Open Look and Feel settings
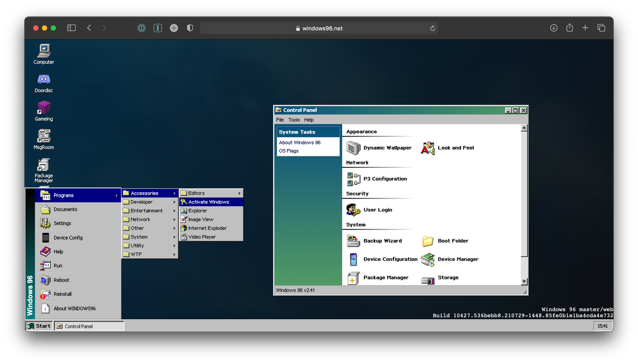The image size is (638, 364). (x=447, y=148)
